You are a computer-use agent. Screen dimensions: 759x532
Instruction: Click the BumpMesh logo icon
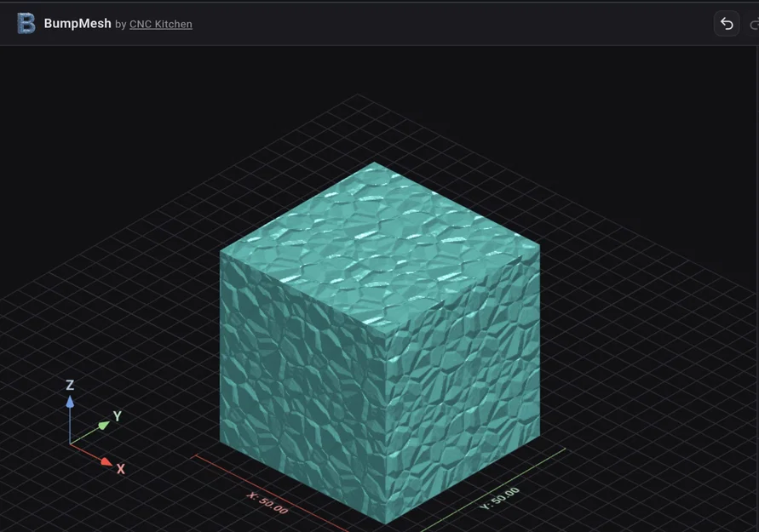click(26, 23)
